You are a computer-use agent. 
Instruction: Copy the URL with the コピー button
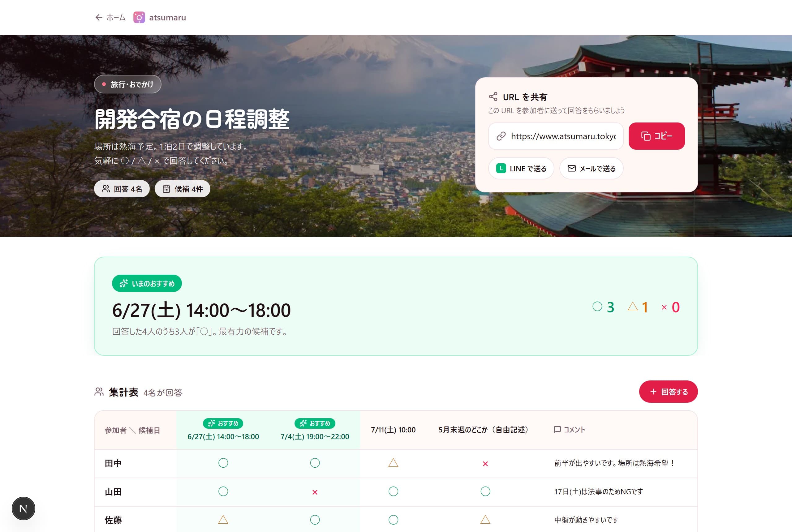pyautogui.click(x=656, y=136)
